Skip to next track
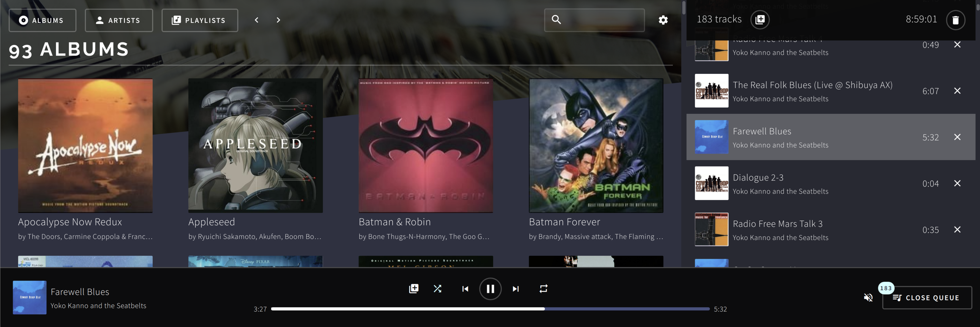The height and width of the screenshot is (327, 980). [515, 289]
